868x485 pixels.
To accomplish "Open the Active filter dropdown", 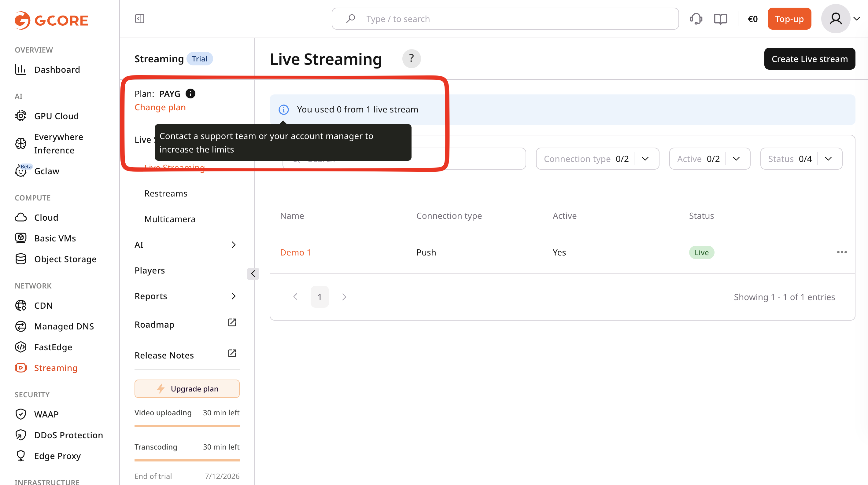I will [710, 159].
